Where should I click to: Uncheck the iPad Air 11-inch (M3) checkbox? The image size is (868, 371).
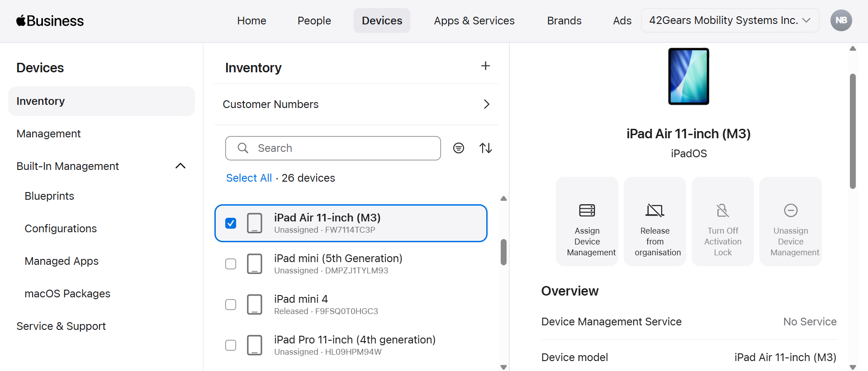pos(231,223)
